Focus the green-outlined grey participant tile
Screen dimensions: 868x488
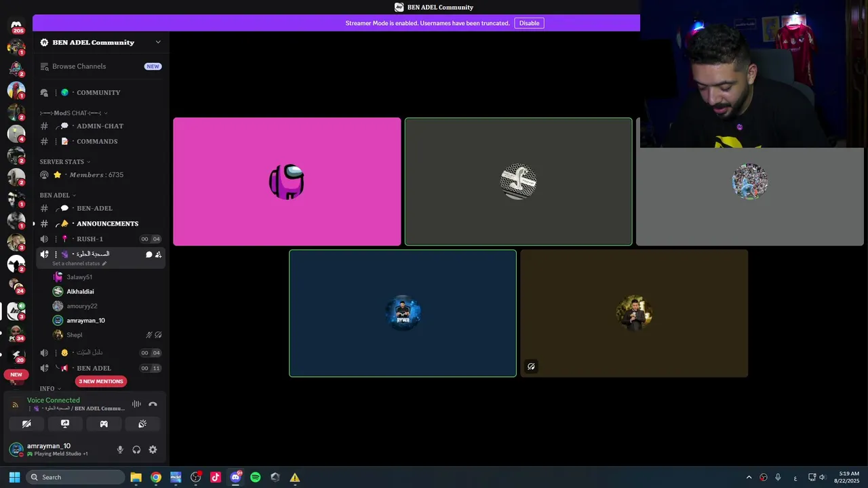pyautogui.click(x=518, y=182)
